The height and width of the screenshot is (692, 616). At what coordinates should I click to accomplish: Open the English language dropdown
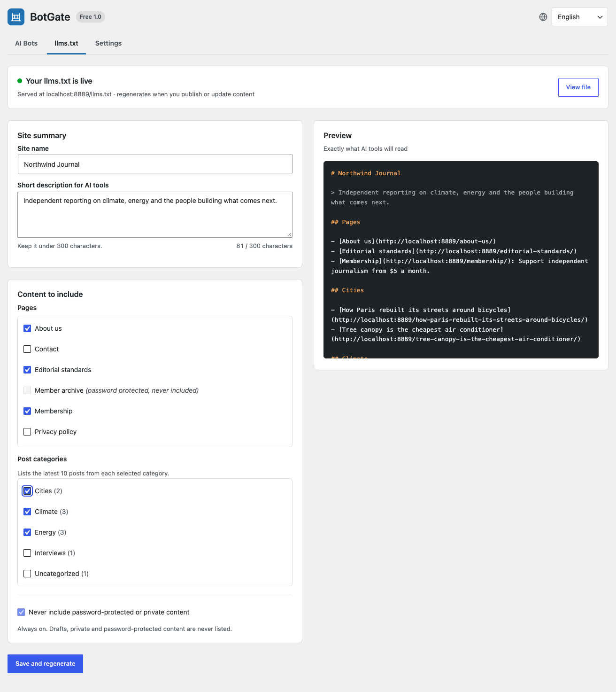click(x=579, y=17)
